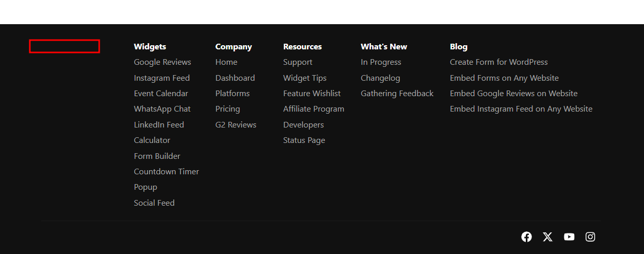Click the Affiliate Program link

pos(314,109)
